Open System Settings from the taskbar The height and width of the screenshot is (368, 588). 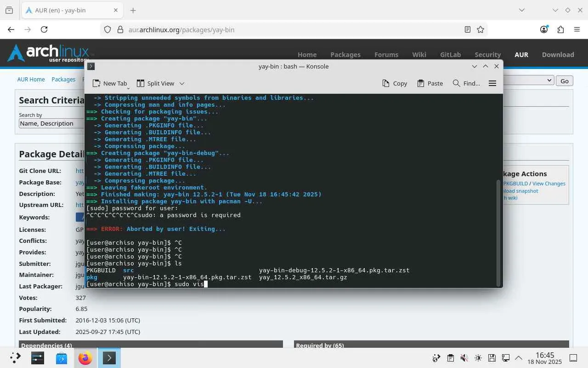pyautogui.click(x=38, y=358)
